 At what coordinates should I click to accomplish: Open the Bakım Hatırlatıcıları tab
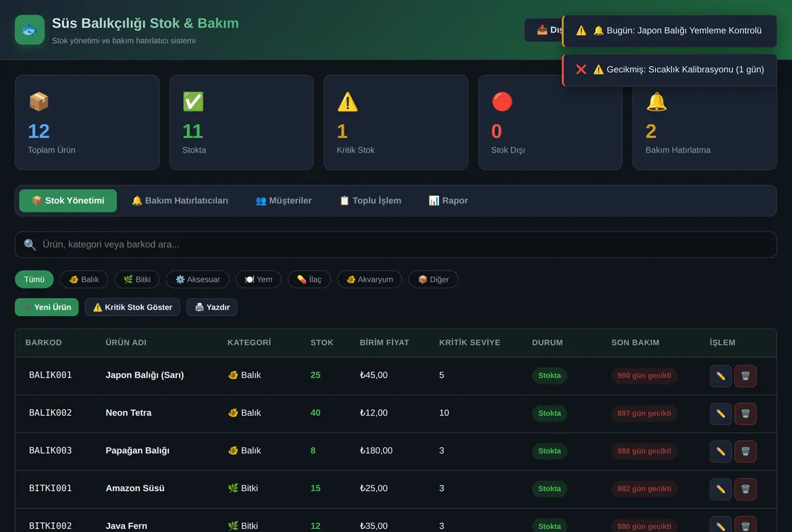coord(180,201)
